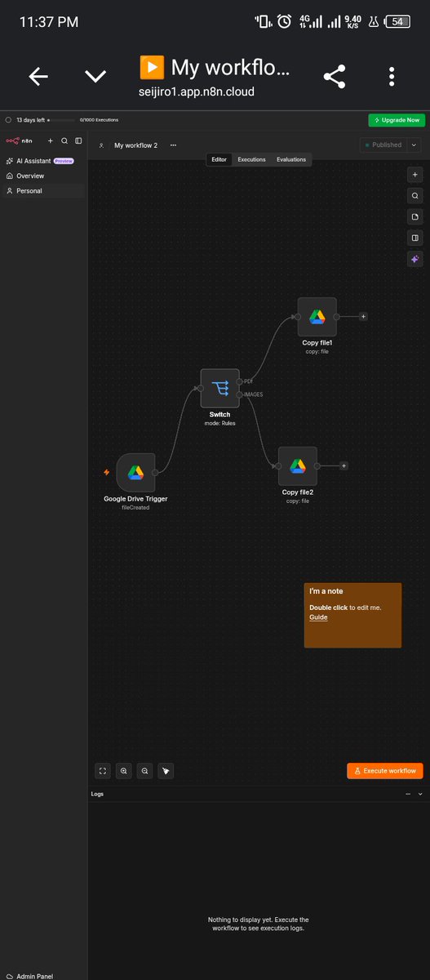Click the 'mode: Rules' label under Switch

(220, 423)
